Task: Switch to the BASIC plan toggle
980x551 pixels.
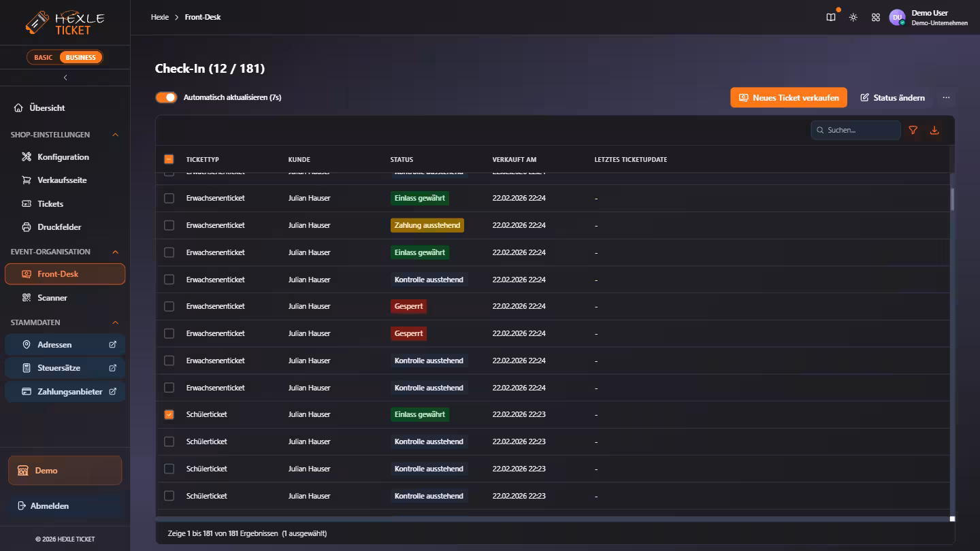Action: pyautogui.click(x=44, y=57)
